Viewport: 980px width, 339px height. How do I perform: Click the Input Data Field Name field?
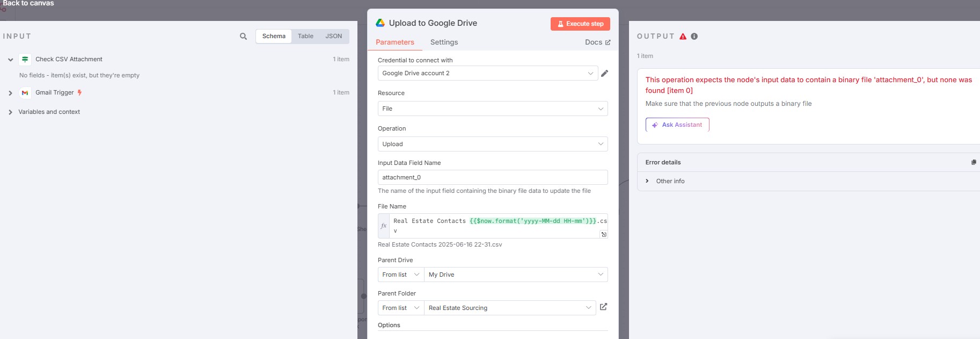(493, 177)
